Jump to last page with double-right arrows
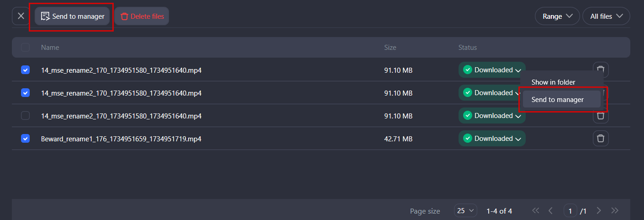 coord(615,210)
